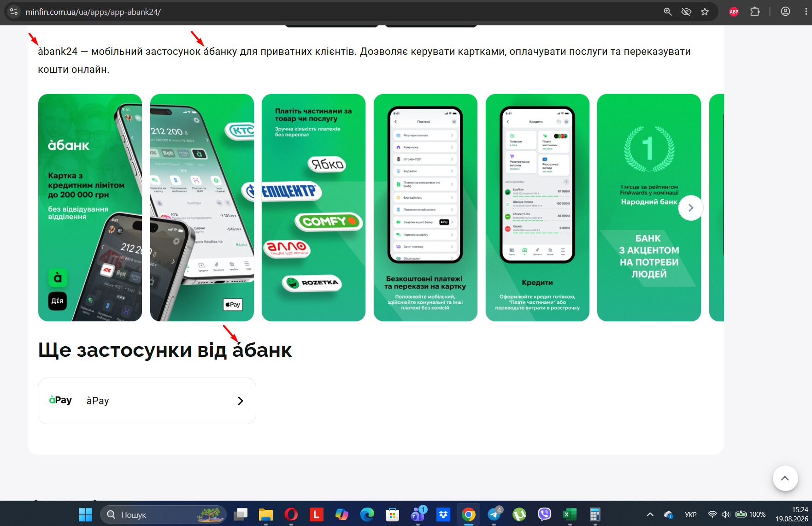This screenshot has width=812, height=526.
Task: Open Wi-Fi network settings in tray
Action: pyautogui.click(x=712, y=514)
